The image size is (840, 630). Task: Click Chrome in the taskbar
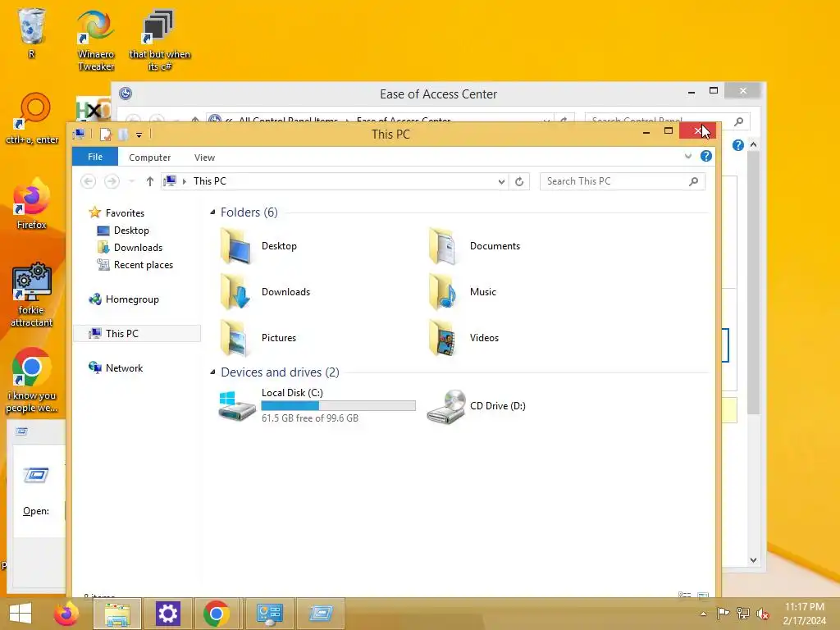pos(217,614)
